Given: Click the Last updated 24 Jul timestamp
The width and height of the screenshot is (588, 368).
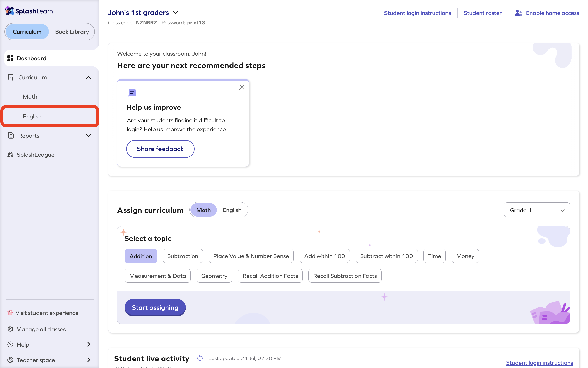Looking at the screenshot, I should (x=245, y=358).
